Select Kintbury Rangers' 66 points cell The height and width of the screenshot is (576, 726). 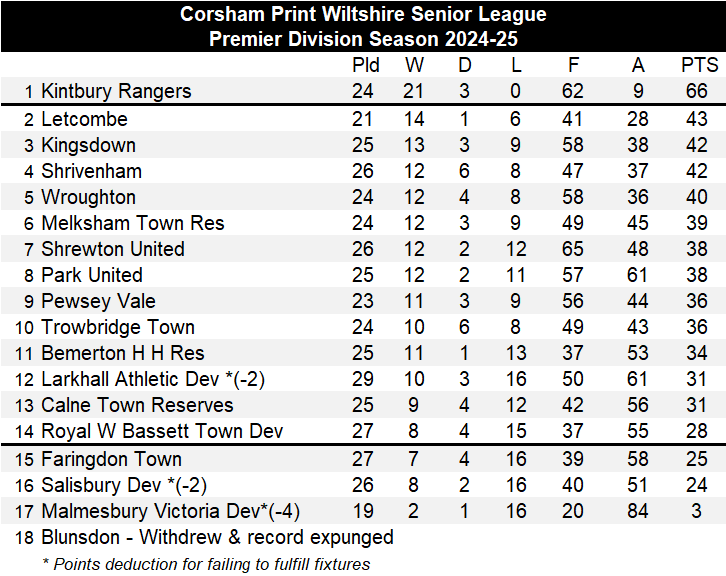(697, 91)
